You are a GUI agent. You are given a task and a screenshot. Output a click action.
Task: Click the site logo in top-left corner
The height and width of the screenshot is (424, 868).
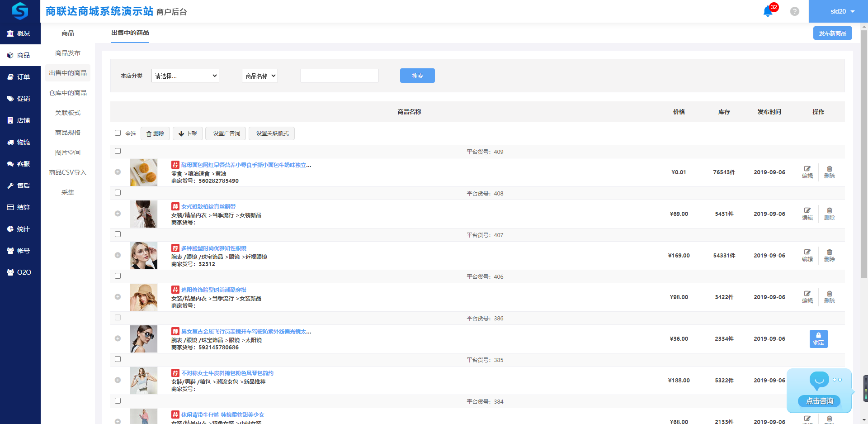click(20, 11)
